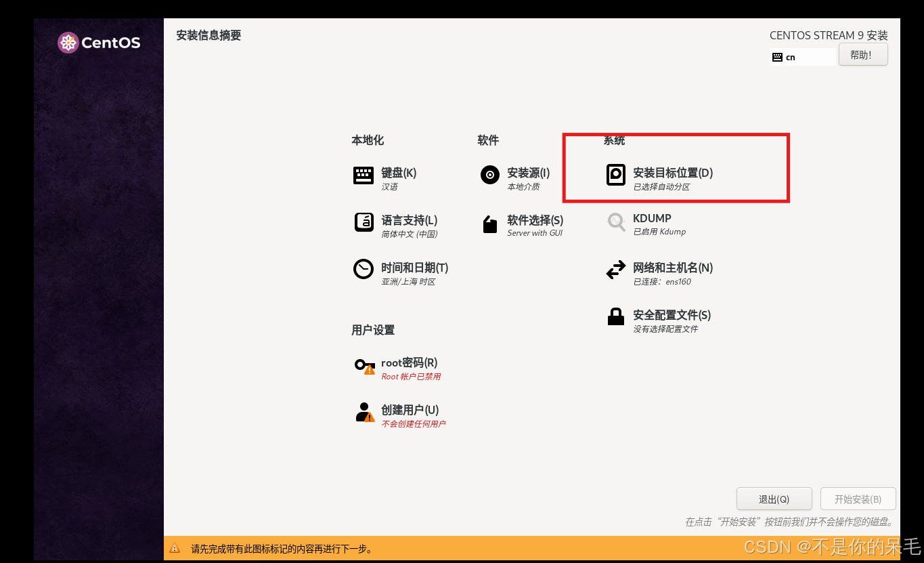
Task: Click the warning triangle in orange bar
Action: 175,548
